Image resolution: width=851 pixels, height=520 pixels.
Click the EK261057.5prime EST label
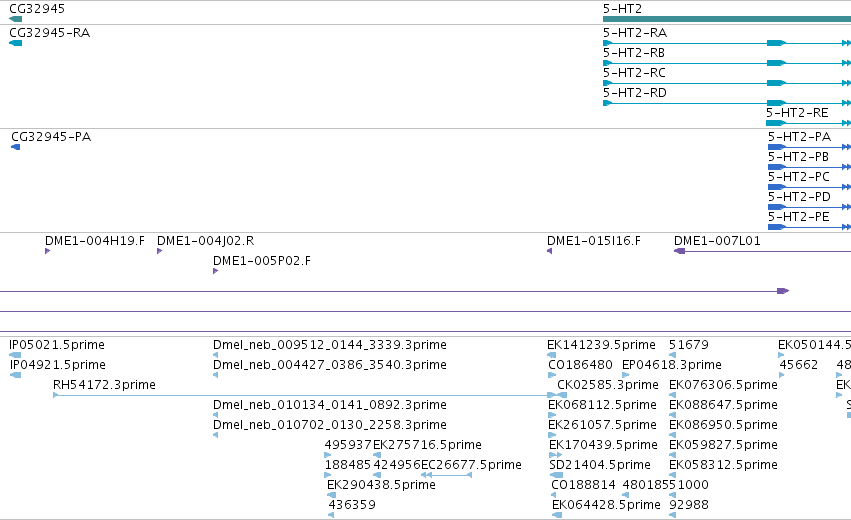pos(602,426)
